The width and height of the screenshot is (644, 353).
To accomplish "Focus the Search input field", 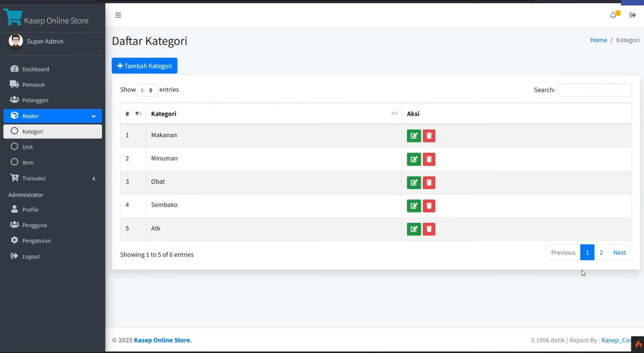I will click(594, 90).
